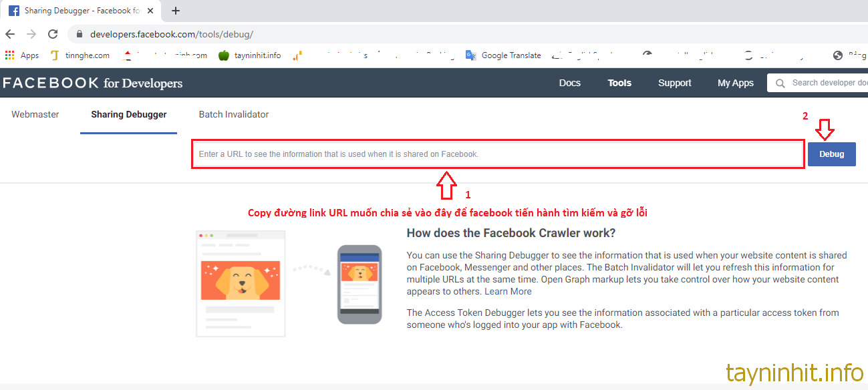
Task: Click the browser back arrow
Action: pyautogui.click(x=10, y=34)
